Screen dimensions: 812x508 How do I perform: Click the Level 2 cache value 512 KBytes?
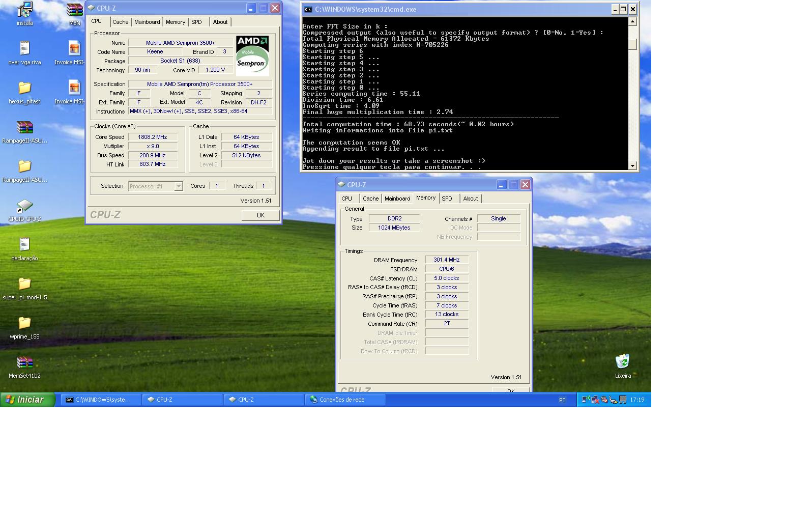coord(247,155)
